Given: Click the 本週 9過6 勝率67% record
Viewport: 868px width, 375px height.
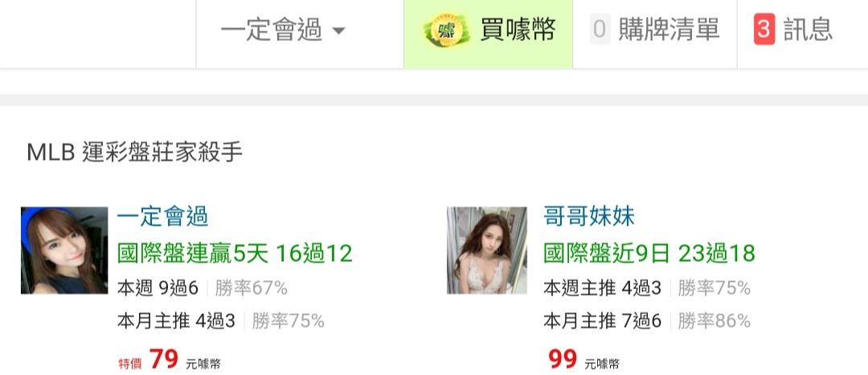Looking at the screenshot, I should pos(202,287).
